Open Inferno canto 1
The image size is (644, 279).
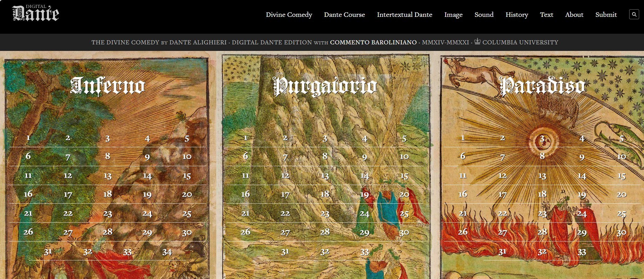[x=28, y=138]
